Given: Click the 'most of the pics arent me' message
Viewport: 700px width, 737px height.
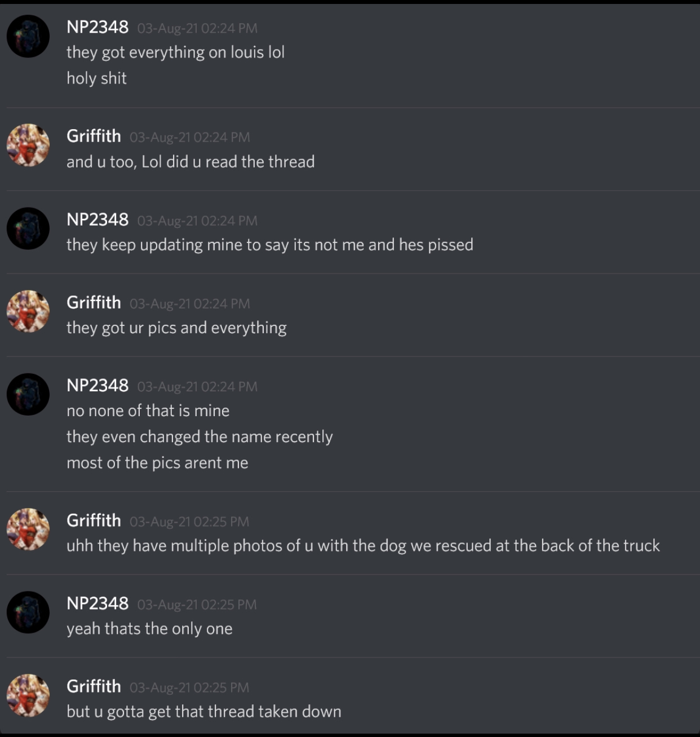Looking at the screenshot, I should pyautogui.click(x=157, y=463).
